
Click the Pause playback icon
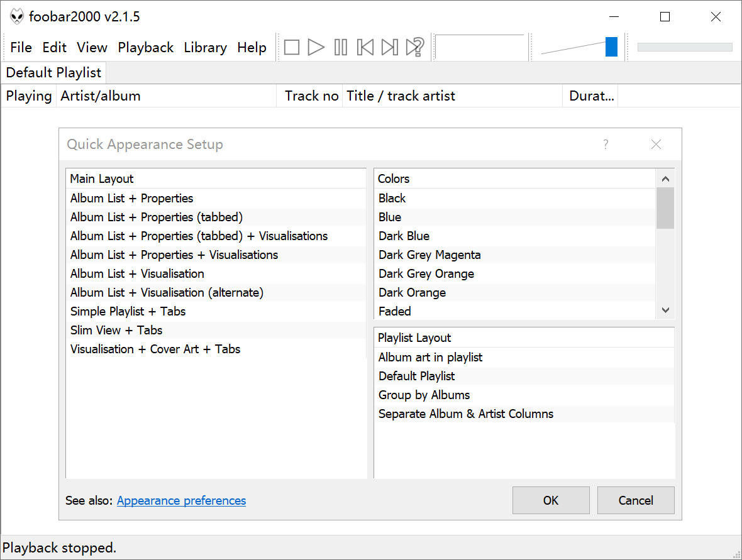pyautogui.click(x=341, y=47)
